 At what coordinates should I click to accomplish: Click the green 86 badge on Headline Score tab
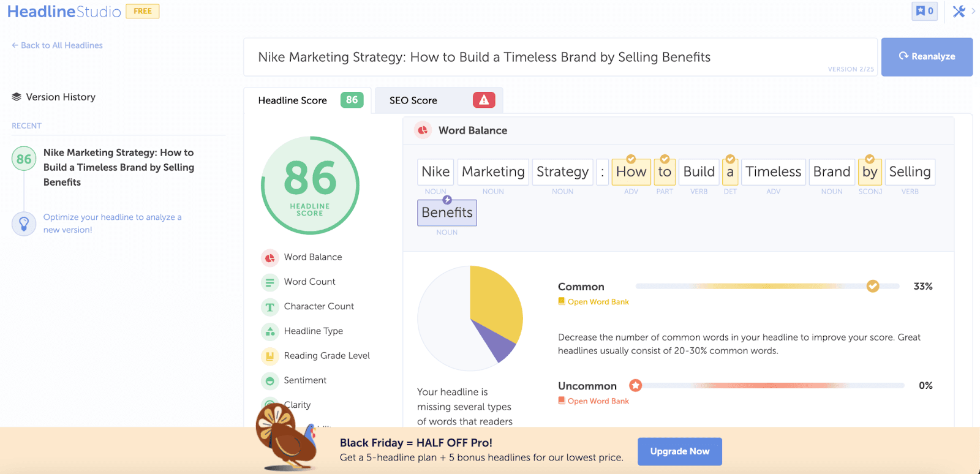click(x=352, y=100)
